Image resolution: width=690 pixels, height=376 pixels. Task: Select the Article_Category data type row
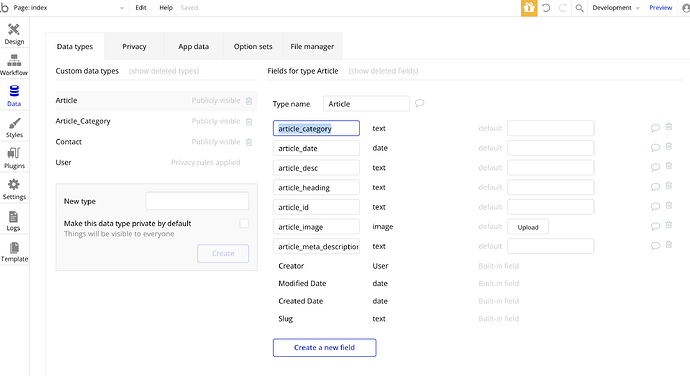point(156,121)
